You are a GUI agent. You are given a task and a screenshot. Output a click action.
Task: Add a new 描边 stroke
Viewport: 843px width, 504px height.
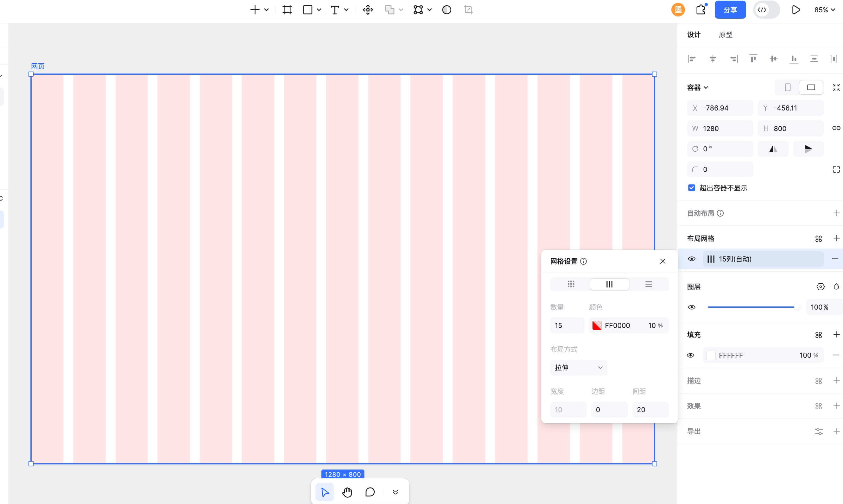pos(837,381)
